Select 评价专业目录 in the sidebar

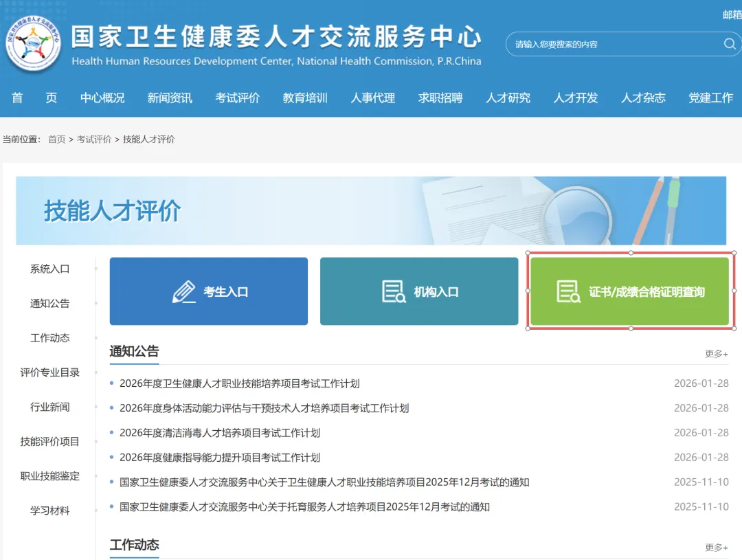[x=49, y=372]
